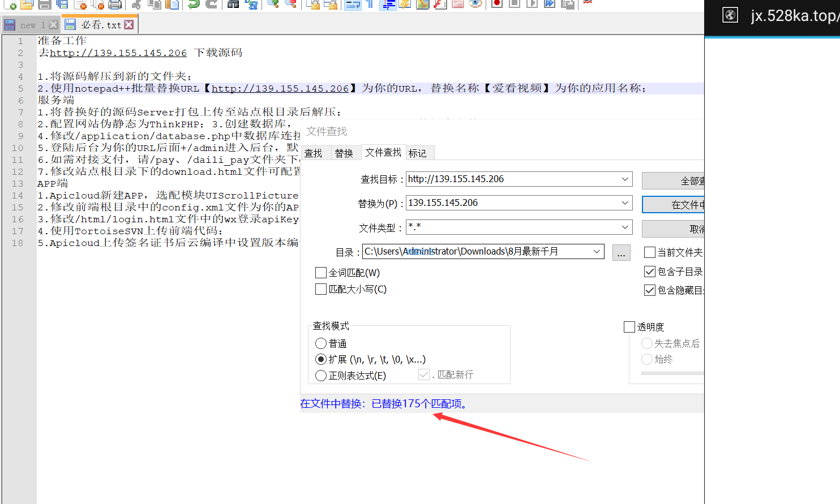Close the 必看.txt document tab
This screenshot has height=504, width=840.
point(129,24)
